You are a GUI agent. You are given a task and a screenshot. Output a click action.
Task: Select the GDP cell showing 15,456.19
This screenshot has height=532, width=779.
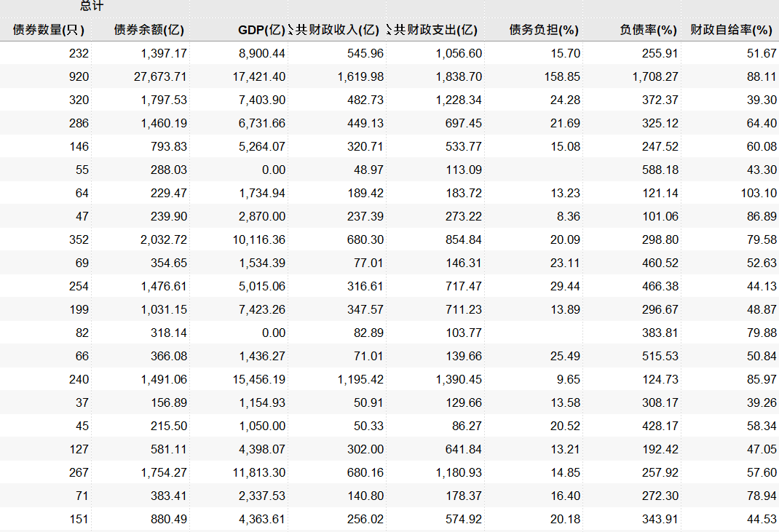tap(261, 379)
